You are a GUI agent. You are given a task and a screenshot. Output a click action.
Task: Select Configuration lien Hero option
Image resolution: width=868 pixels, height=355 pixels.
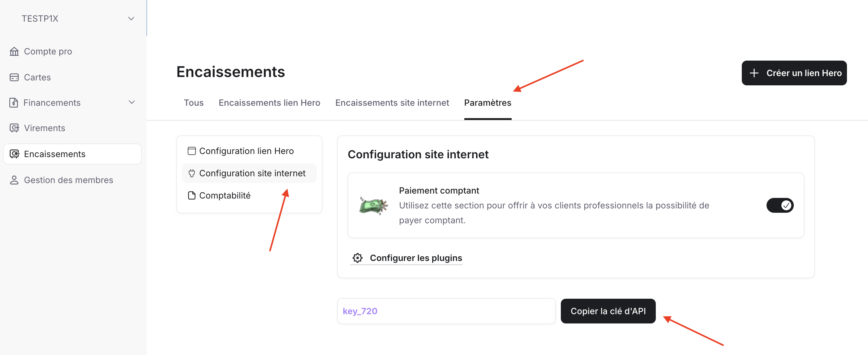[x=246, y=151]
